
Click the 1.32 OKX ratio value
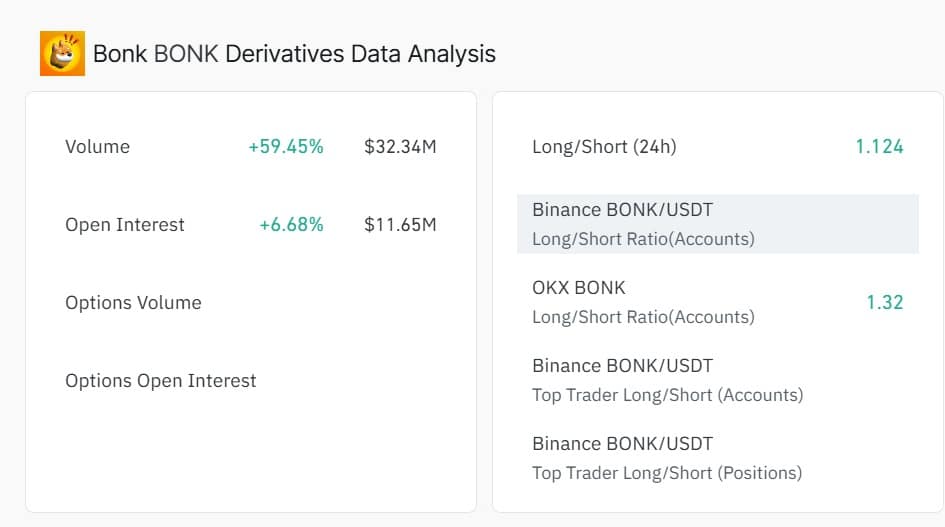884,302
